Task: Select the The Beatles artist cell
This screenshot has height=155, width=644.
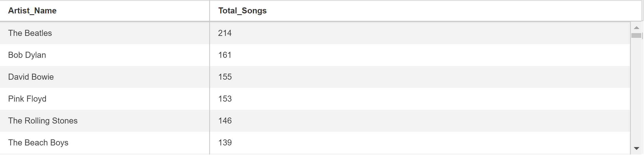Action: tap(105, 33)
